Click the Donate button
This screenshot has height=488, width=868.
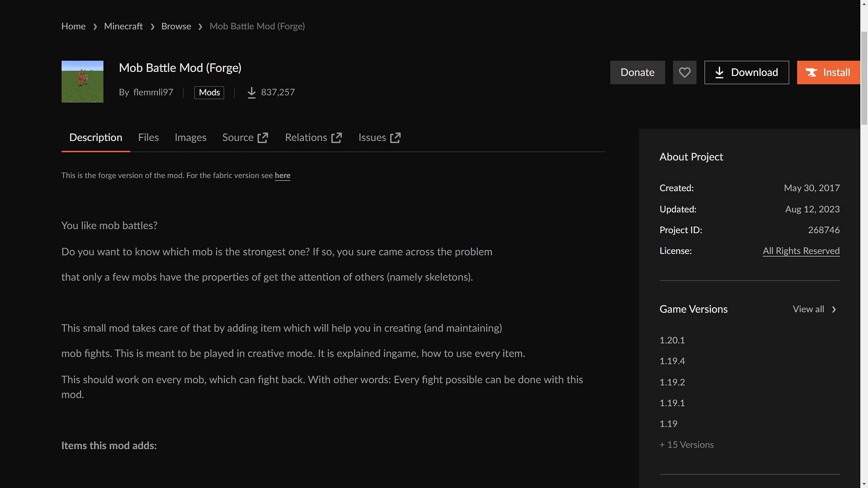pos(638,72)
